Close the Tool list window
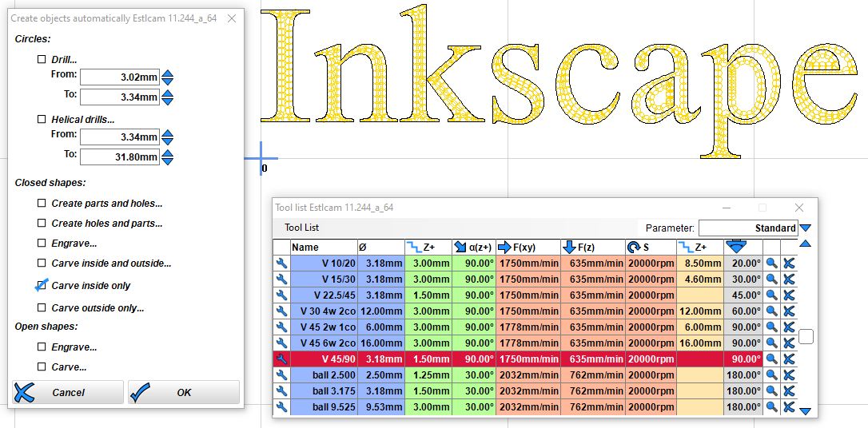Viewport: 868px width, 428px height. [x=798, y=208]
